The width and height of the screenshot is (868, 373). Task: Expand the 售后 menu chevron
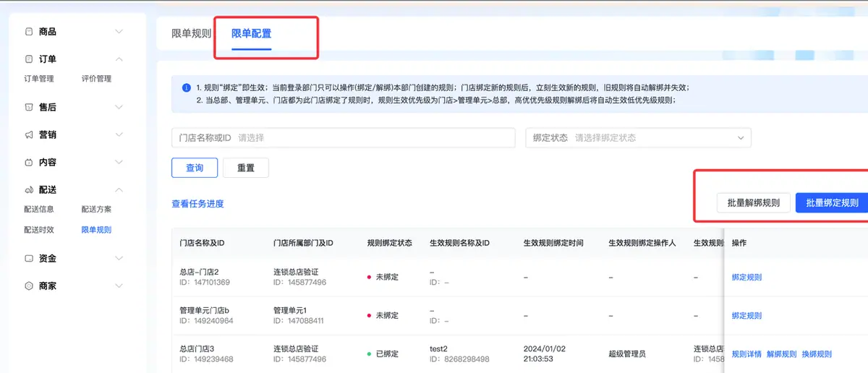[x=119, y=107]
